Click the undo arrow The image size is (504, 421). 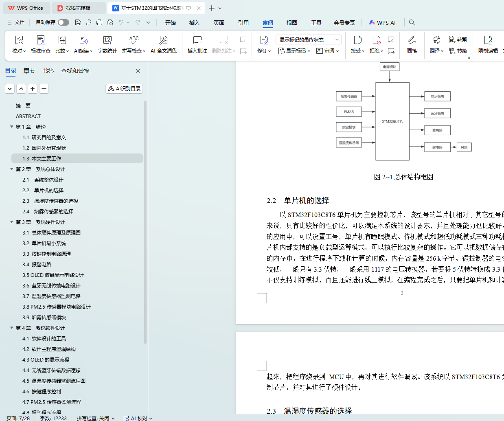[121, 22]
